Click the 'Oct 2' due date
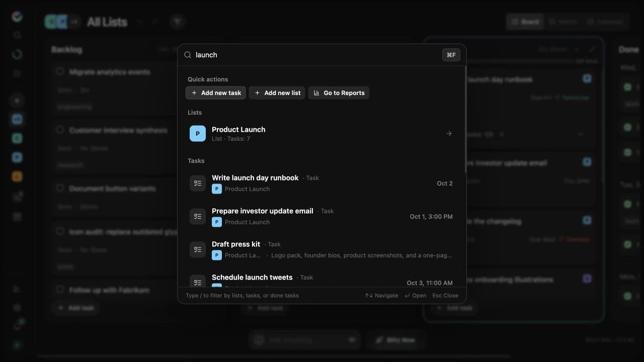The image size is (644, 362). [445, 184]
